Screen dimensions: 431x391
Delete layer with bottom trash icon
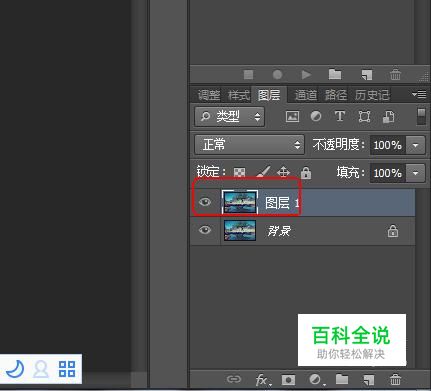[x=395, y=379]
